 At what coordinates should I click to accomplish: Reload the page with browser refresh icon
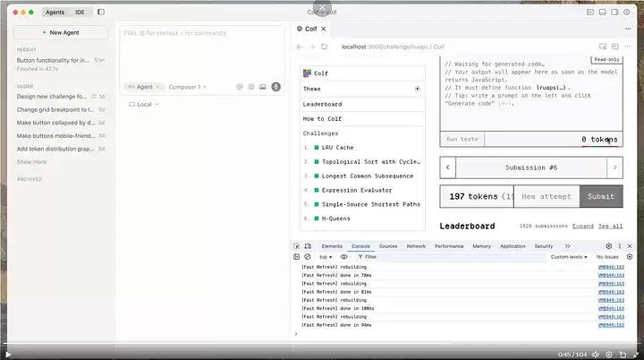pyautogui.click(x=324, y=47)
